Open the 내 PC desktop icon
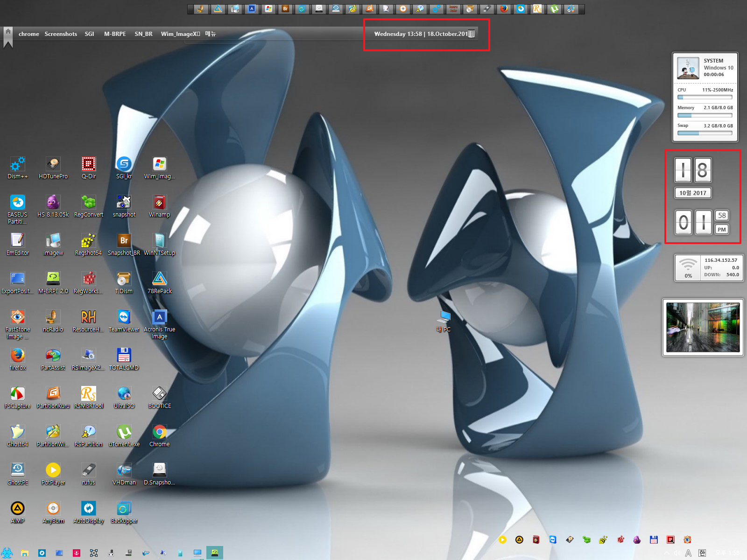Image resolution: width=747 pixels, height=560 pixels. (x=444, y=321)
